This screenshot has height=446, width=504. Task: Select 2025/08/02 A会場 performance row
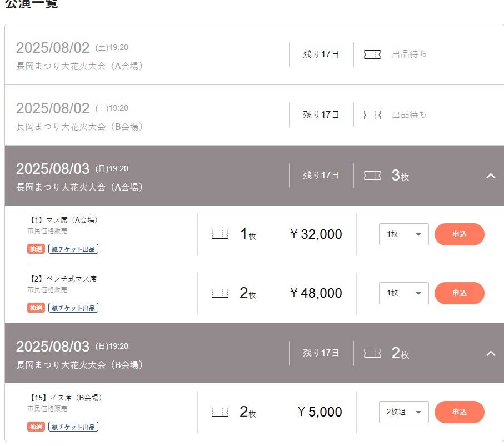[255, 54]
